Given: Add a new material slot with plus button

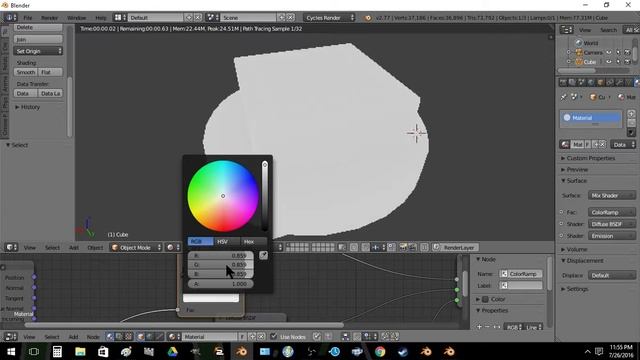Looking at the screenshot, I should [x=631, y=114].
